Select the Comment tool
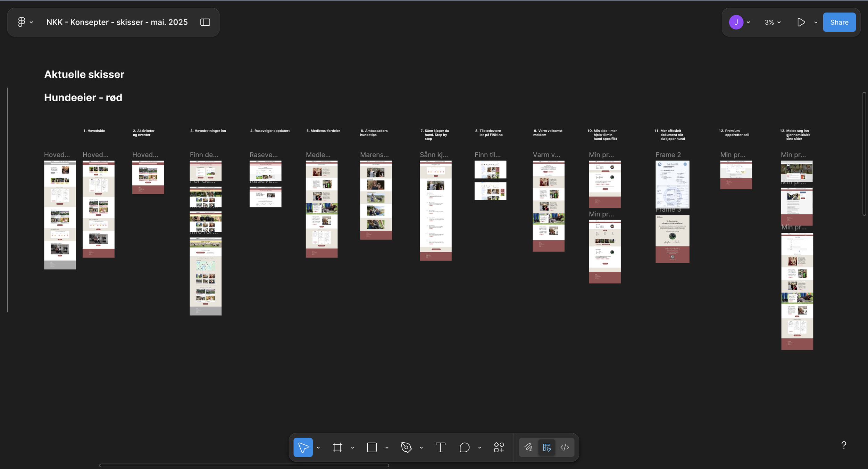Viewport: 868px width, 469px height. click(464, 447)
